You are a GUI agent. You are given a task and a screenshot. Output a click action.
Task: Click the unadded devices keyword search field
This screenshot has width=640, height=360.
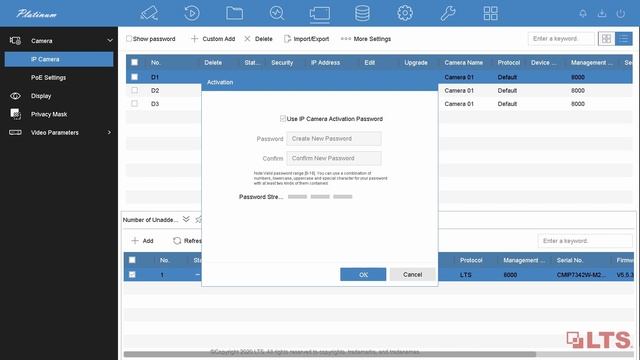(x=585, y=241)
